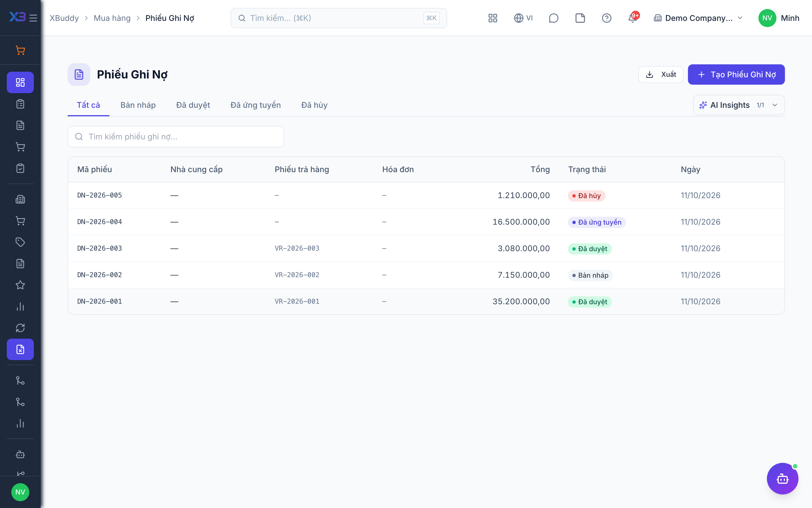
Task: Open debit note DN-2026-004 row
Action: coord(426,222)
